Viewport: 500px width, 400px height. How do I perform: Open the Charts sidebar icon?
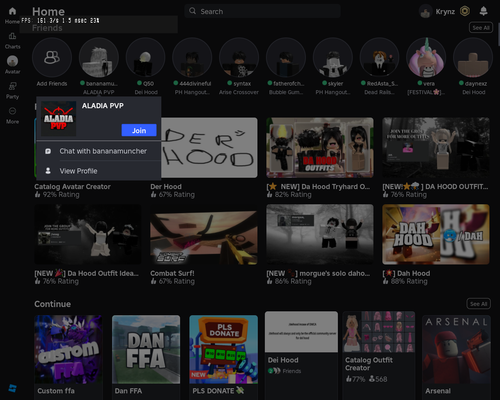coord(12,36)
